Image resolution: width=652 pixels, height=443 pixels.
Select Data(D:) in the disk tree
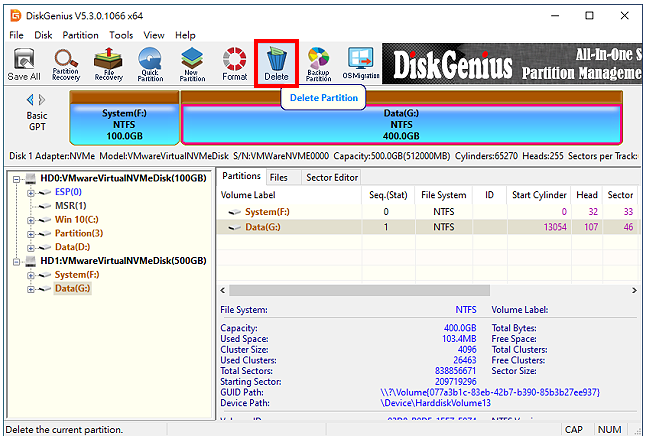tap(72, 247)
